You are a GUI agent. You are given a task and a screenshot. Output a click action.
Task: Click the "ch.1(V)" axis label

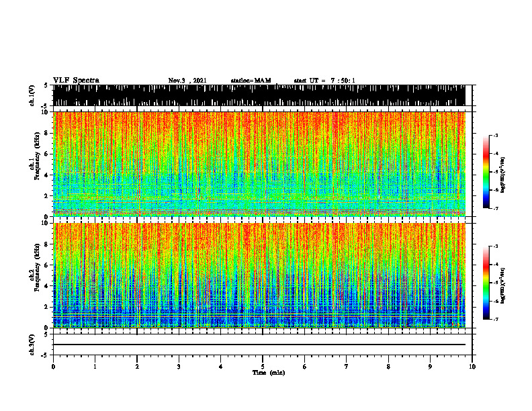click(32, 96)
